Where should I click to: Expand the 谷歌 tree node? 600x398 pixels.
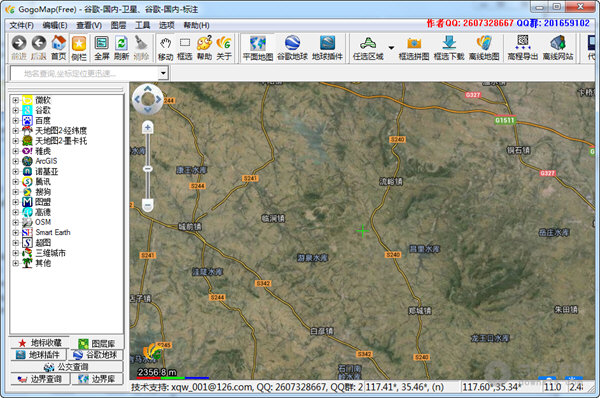(15, 110)
